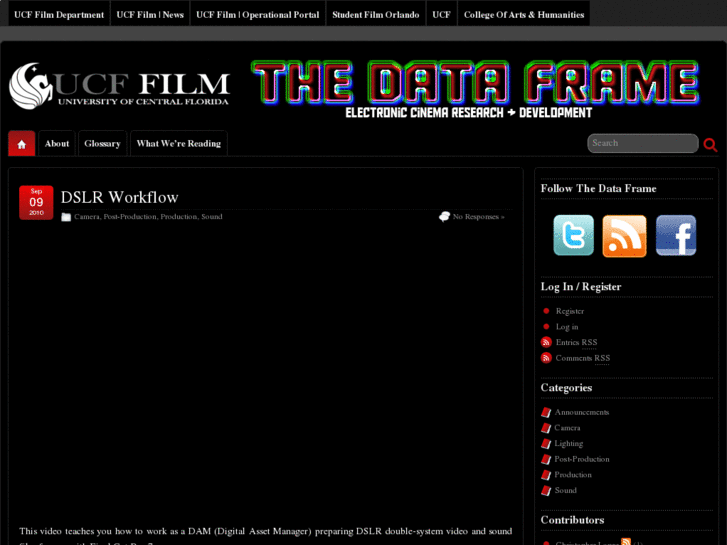The width and height of the screenshot is (727, 545).
Task: Click into the Search input field
Action: [643, 143]
